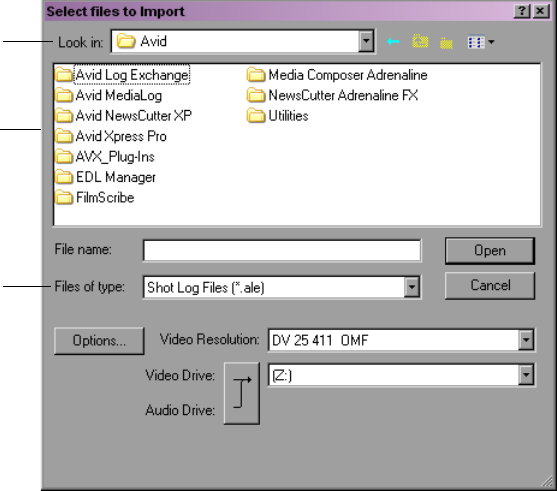Image resolution: width=557 pixels, height=491 pixels.
Task: Open the View menu grid icon
Action: point(481,42)
